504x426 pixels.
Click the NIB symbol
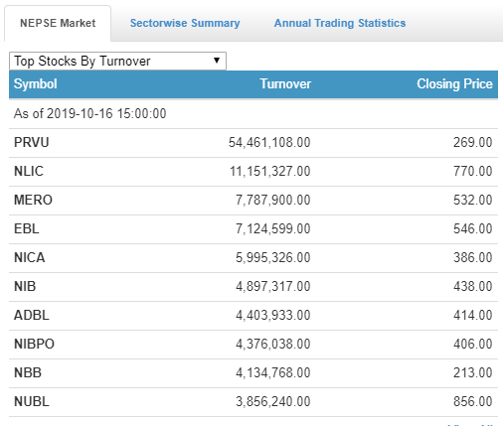pyautogui.click(x=25, y=286)
